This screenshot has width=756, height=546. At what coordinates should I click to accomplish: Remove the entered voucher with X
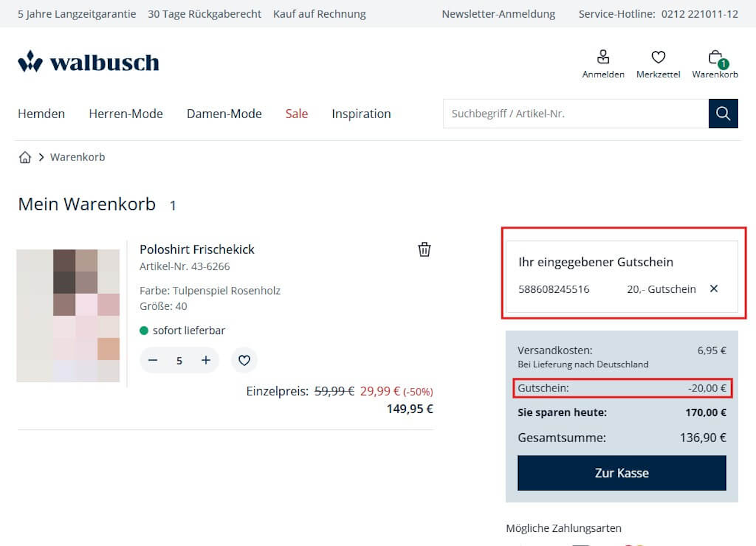(x=713, y=289)
